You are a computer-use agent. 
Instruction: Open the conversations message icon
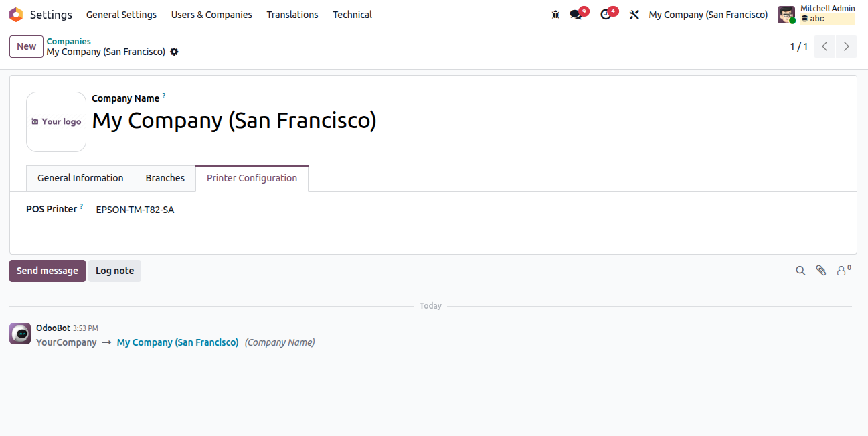(576, 15)
